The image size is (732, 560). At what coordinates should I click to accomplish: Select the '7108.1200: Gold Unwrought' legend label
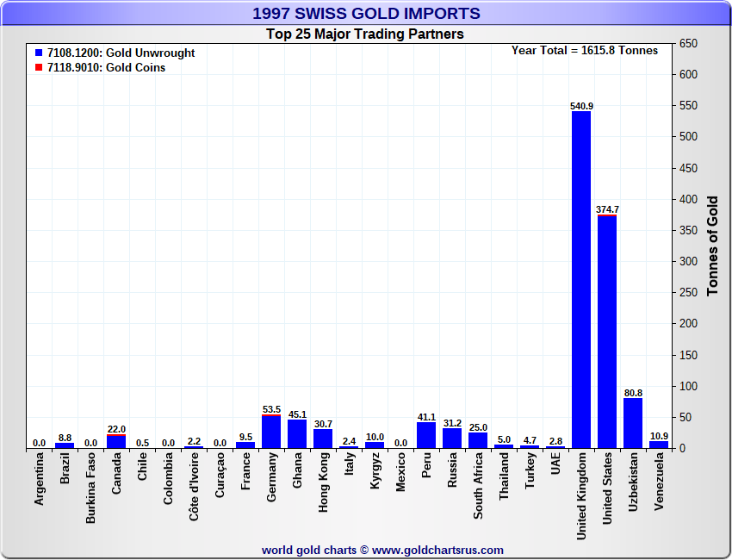coord(121,53)
